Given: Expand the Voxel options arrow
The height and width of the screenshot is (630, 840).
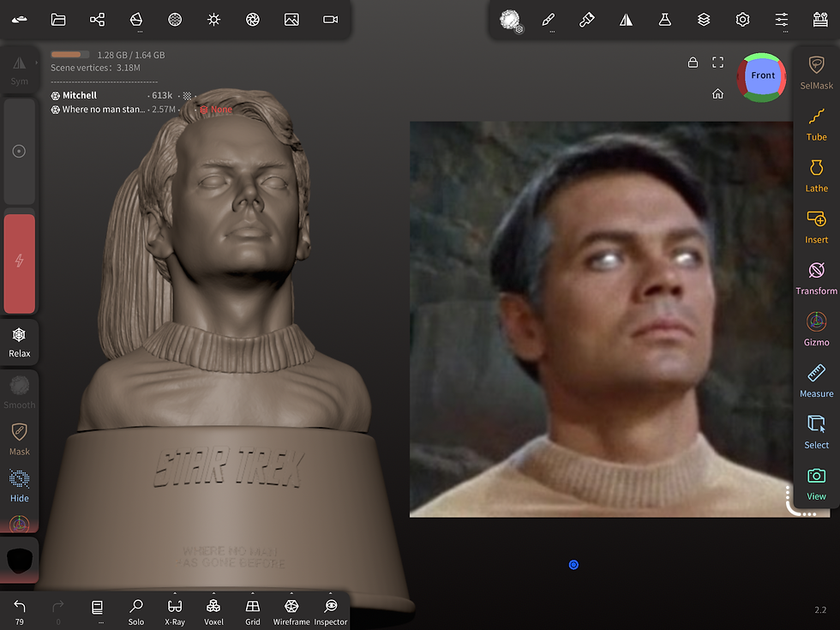Looking at the screenshot, I should tap(213, 593).
